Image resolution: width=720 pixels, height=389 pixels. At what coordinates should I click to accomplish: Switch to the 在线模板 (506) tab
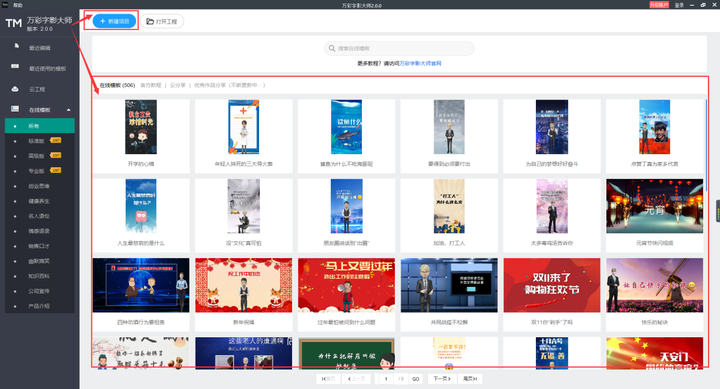117,85
